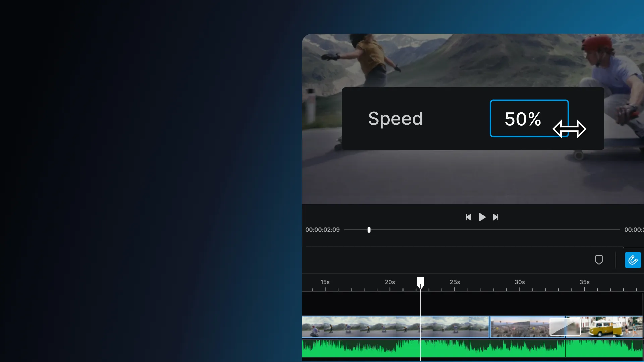The height and width of the screenshot is (362, 644).
Task: Jump to the 15s ruler mark
Action: [325, 288]
